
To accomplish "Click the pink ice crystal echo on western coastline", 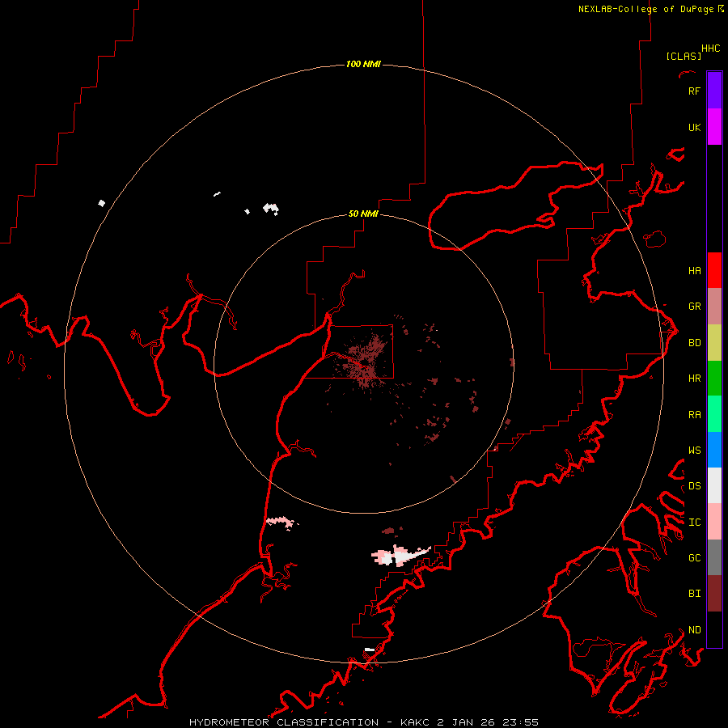I will click(281, 523).
